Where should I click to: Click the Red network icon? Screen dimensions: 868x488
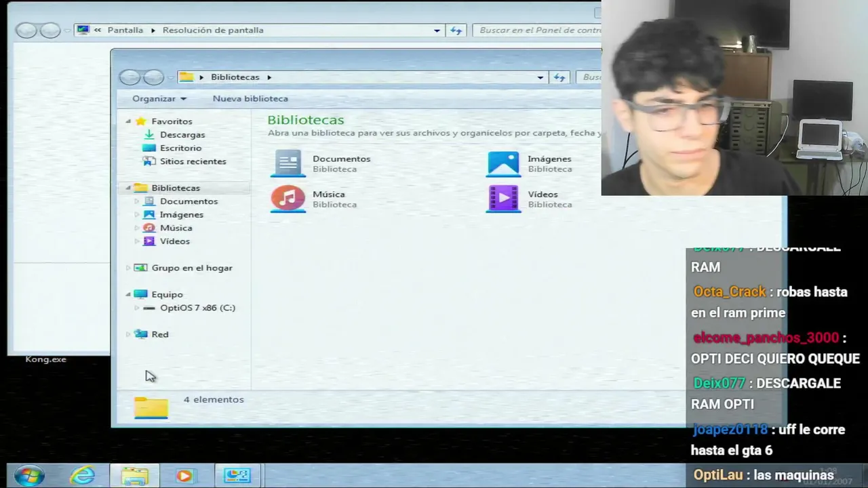click(140, 334)
